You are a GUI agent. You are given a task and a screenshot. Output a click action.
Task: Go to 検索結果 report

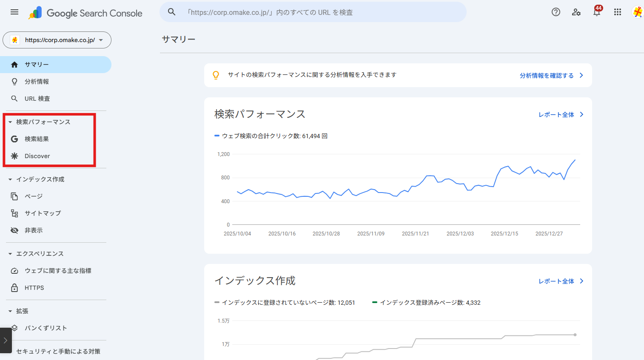37,139
